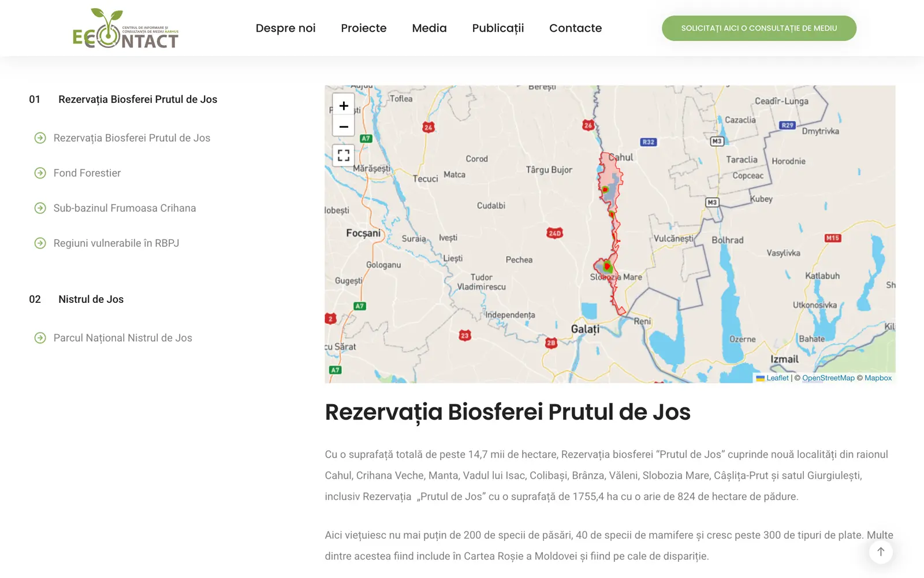Click the map marker south of Cahul
The width and height of the screenshot is (924, 578).
click(605, 189)
